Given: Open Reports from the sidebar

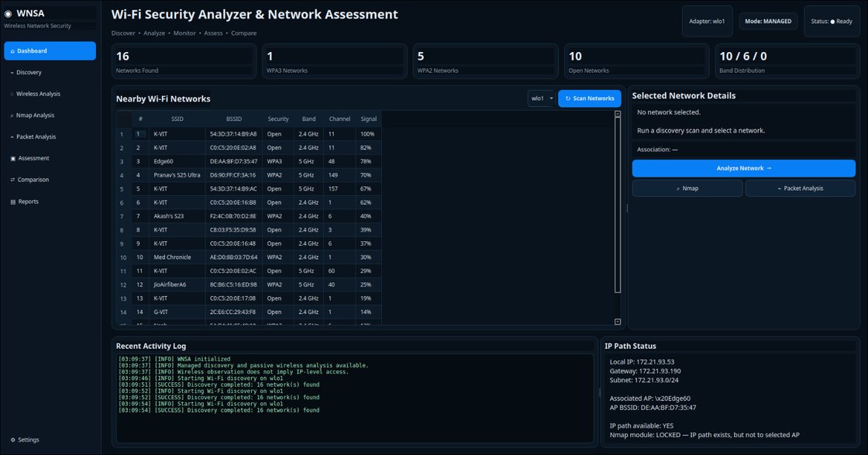Looking at the screenshot, I should pyautogui.click(x=50, y=202).
